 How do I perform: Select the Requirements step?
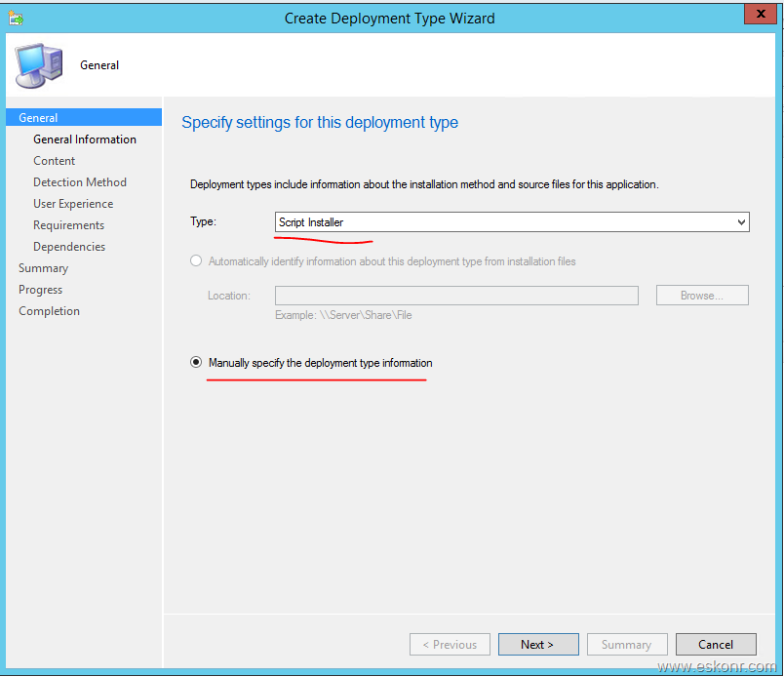point(68,225)
